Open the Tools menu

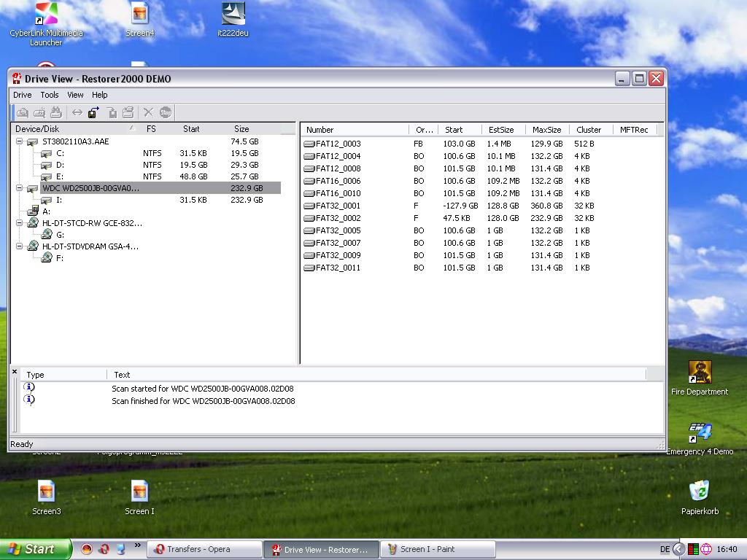pyautogui.click(x=50, y=95)
